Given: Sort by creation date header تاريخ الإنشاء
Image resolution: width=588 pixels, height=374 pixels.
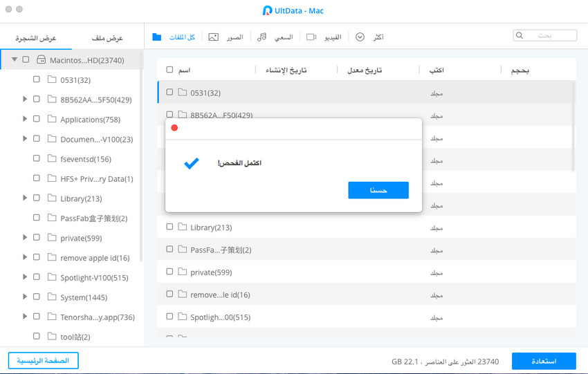Looking at the screenshot, I should [286, 70].
